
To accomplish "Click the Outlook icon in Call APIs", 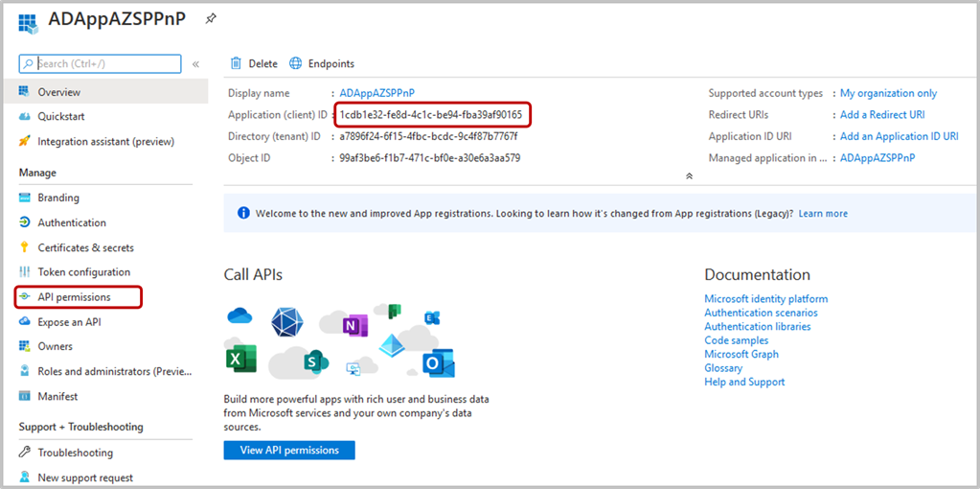I will (438, 362).
